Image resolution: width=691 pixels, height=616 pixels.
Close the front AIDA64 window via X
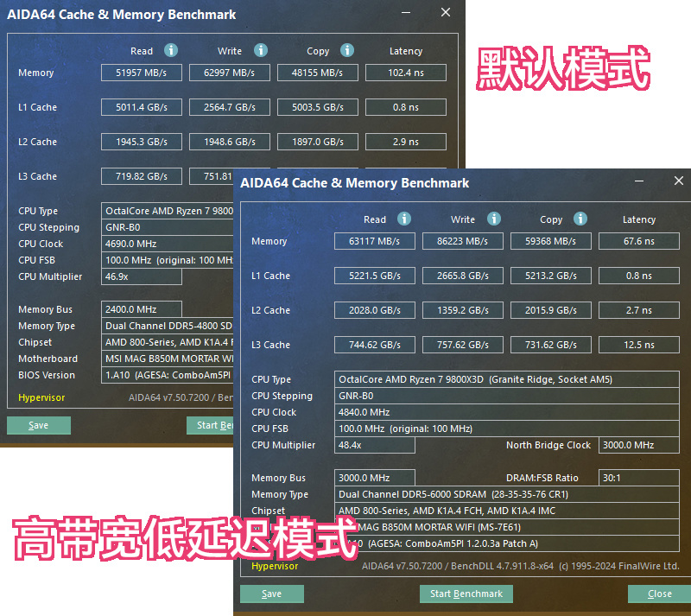click(679, 181)
